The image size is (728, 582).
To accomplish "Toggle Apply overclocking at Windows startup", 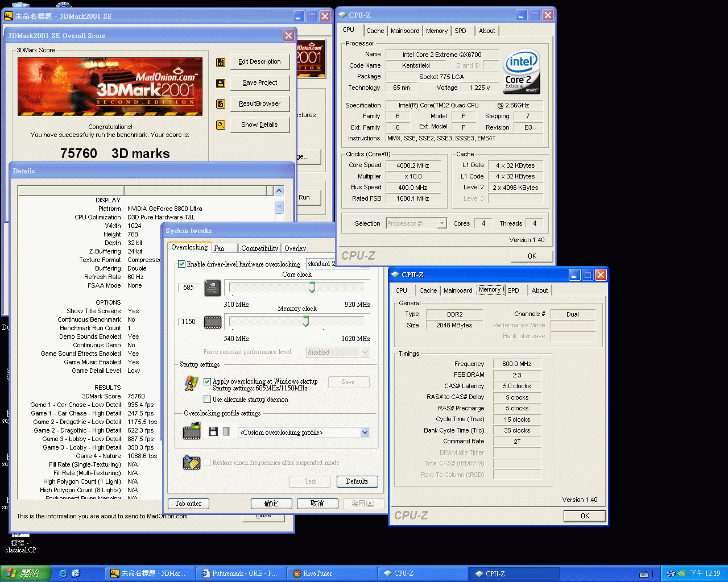I will tap(207, 381).
